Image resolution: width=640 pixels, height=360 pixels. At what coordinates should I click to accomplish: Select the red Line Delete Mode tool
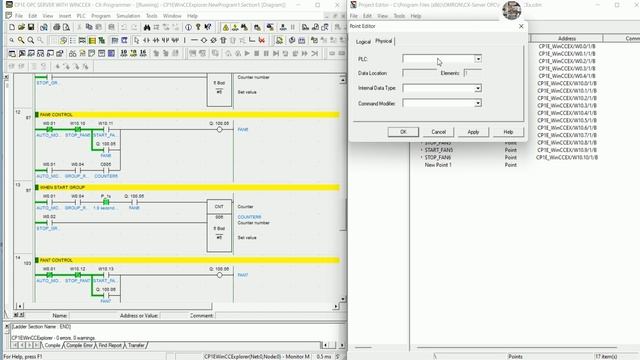click(x=262, y=40)
